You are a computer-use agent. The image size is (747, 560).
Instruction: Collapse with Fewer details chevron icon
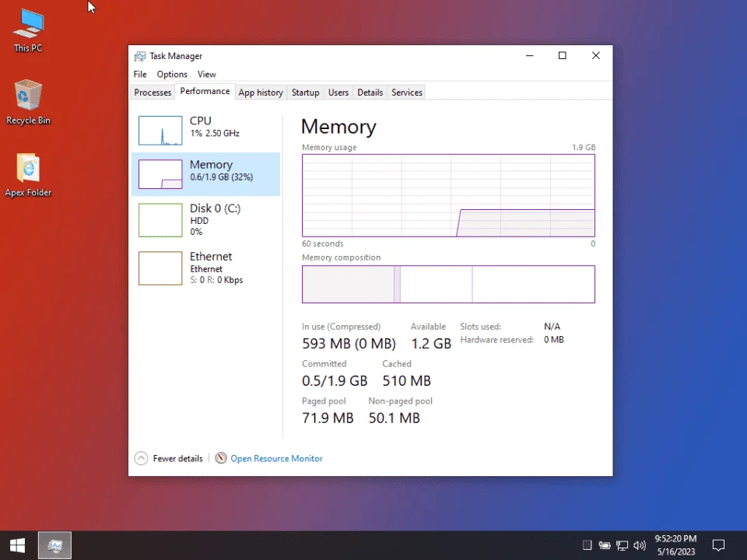click(141, 458)
